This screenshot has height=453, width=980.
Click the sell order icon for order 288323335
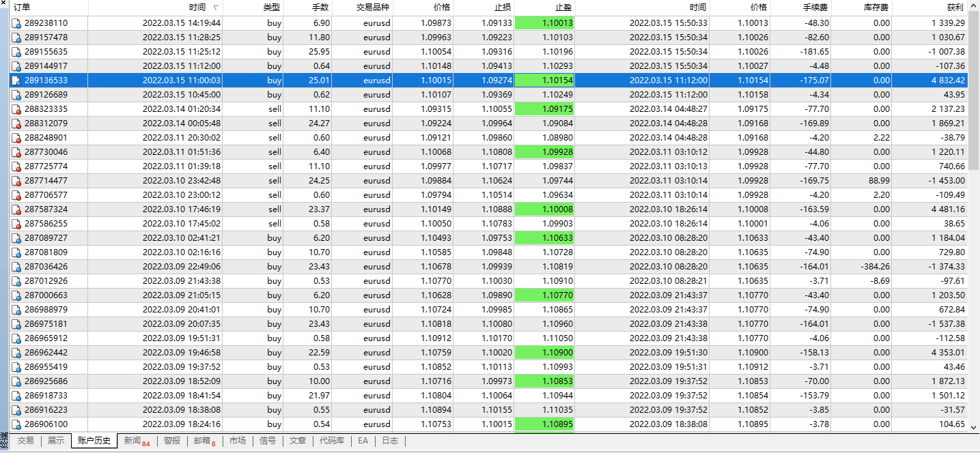point(16,108)
